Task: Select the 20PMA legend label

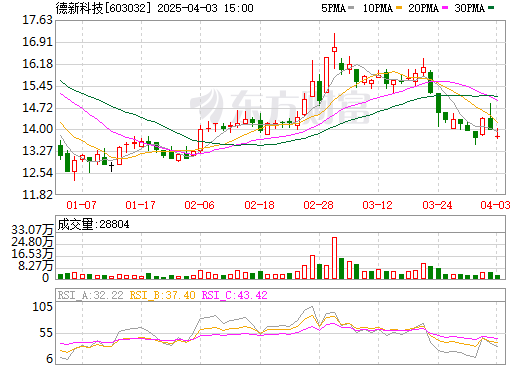Action: pyautogui.click(x=424, y=8)
